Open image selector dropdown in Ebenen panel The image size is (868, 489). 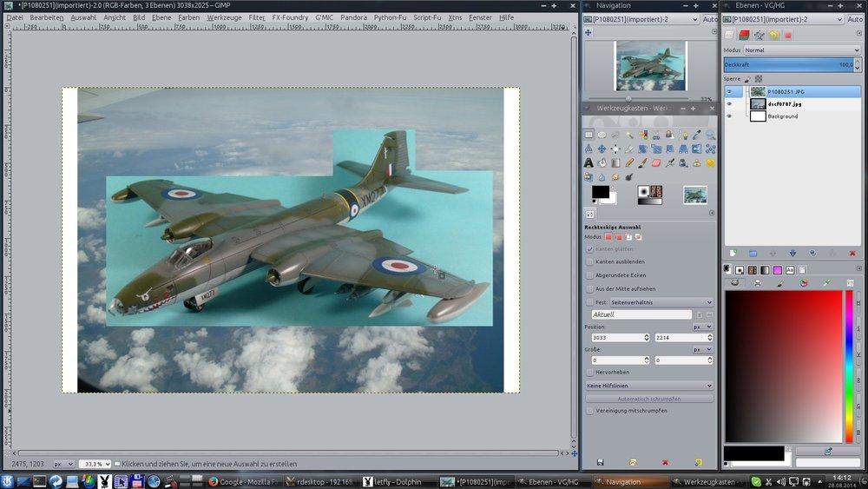(x=783, y=19)
